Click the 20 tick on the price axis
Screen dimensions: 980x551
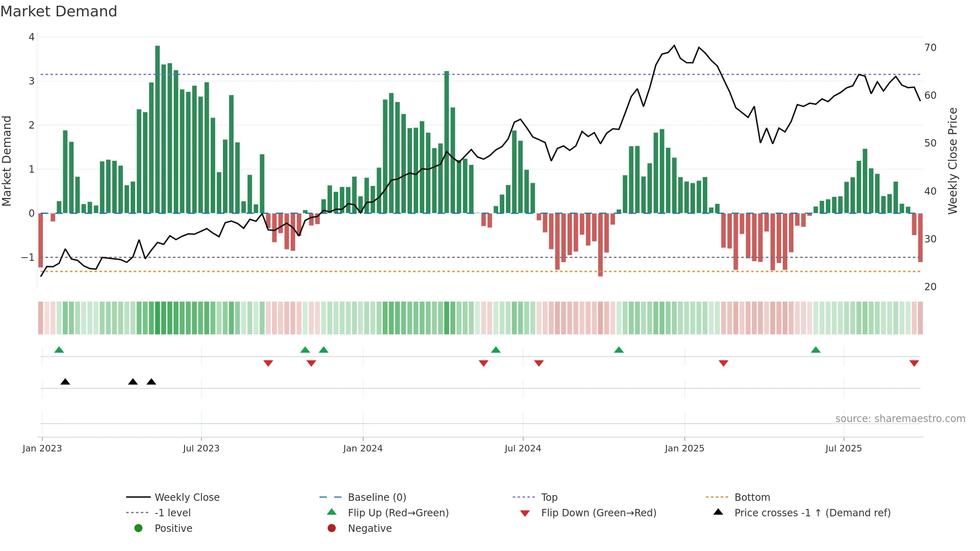931,287
